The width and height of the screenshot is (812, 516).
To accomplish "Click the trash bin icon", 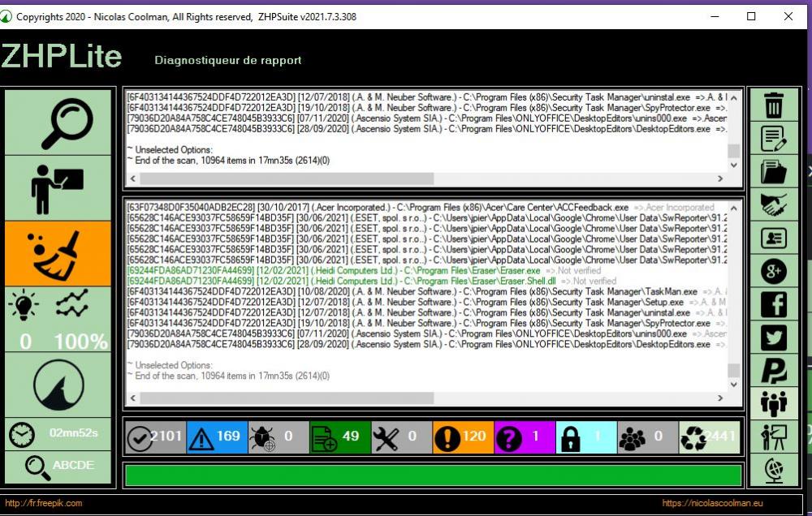I will (774, 105).
